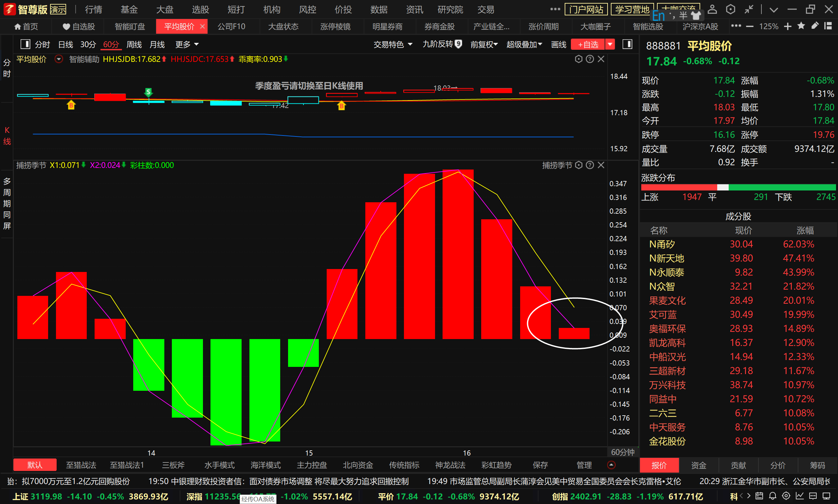Go to next index with right arrow

[x=748, y=496]
